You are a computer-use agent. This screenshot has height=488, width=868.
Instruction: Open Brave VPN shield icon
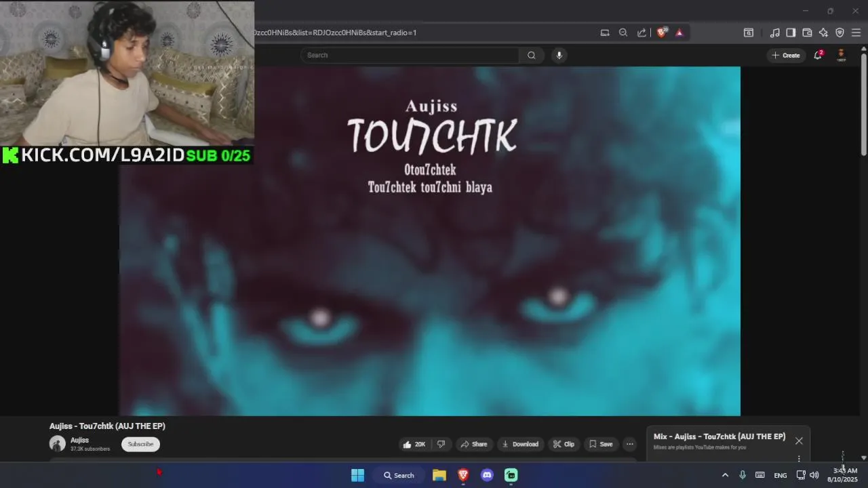[840, 32]
